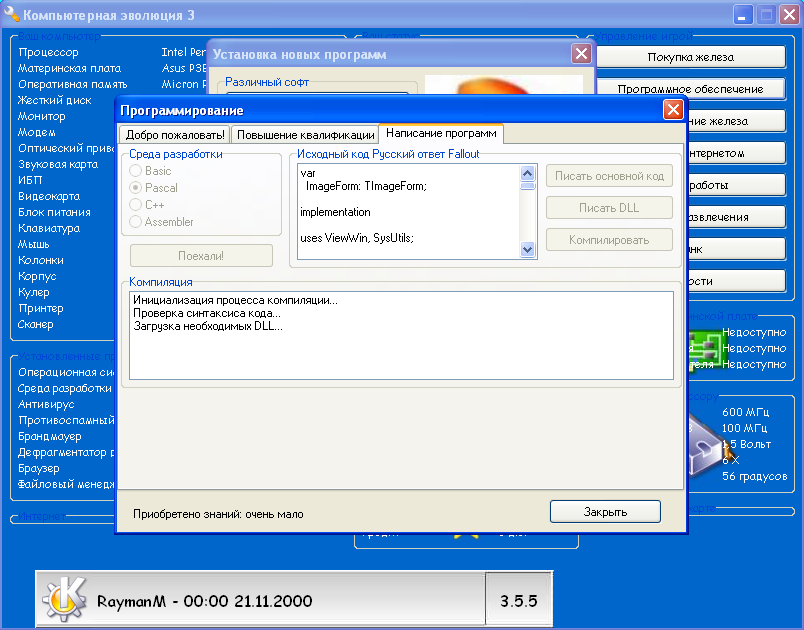Click 'Инициализация процесса компиляции...' line
Viewport: 804px width, 630px height.
tap(235, 300)
